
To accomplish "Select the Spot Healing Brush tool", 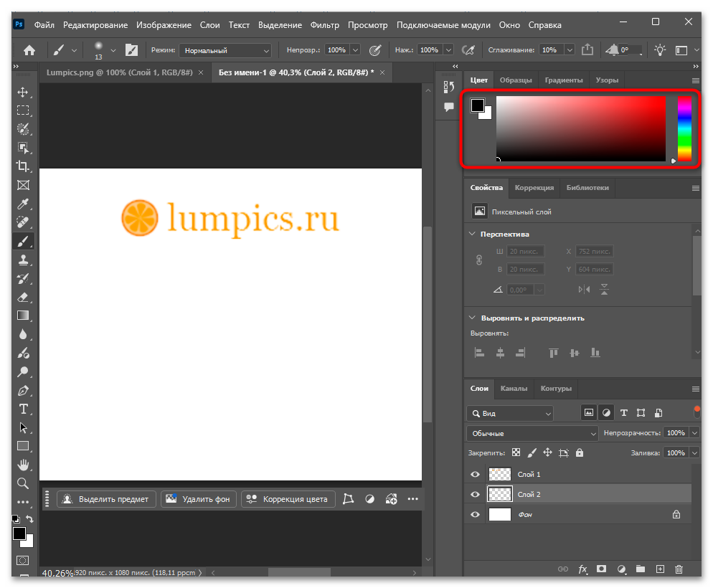I will [23, 222].
